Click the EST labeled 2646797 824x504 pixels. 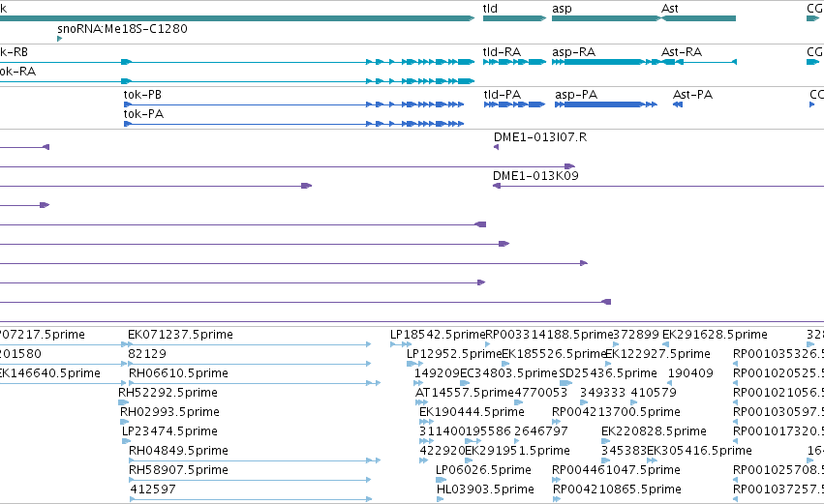[x=540, y=431]
